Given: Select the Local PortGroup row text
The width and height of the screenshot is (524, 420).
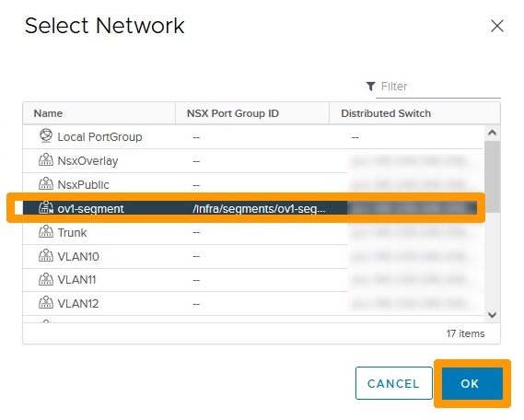Looking at the screenshot, I should [99, 137].
